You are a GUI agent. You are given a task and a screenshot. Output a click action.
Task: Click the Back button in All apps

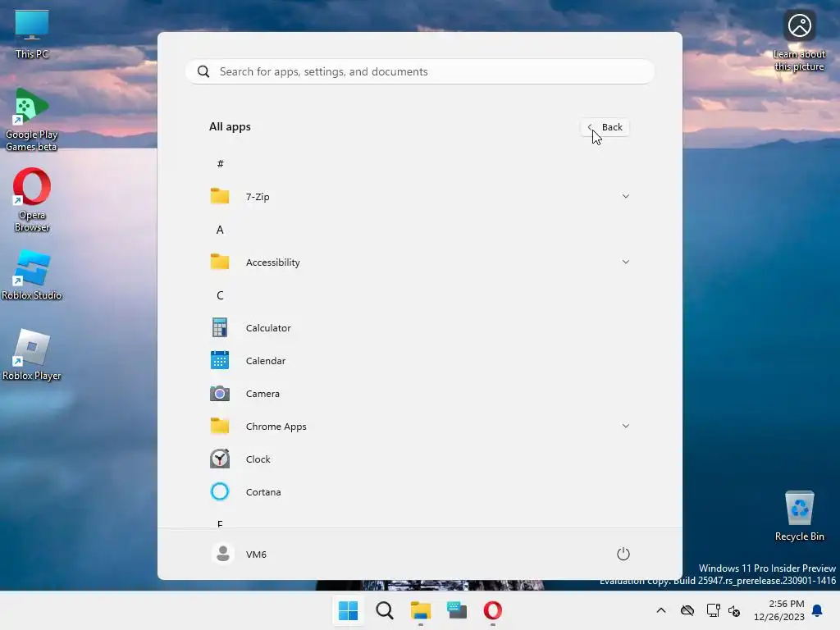[605, 127]
